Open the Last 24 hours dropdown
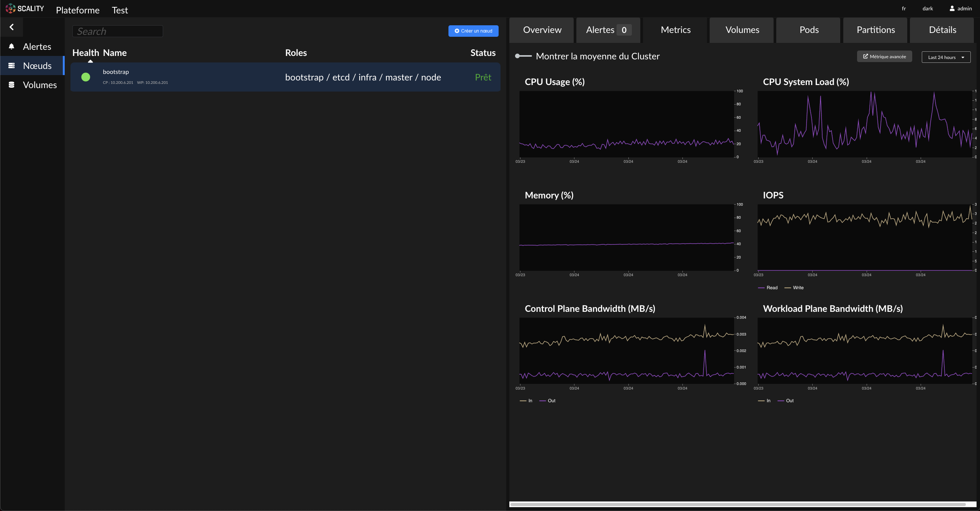 pos(946,57)
